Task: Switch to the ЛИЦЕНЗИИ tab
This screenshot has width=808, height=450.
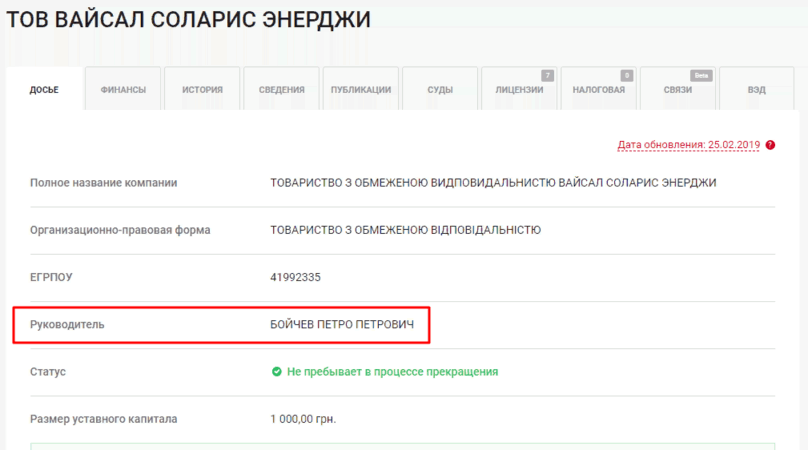Action: [x=519, y=89]
